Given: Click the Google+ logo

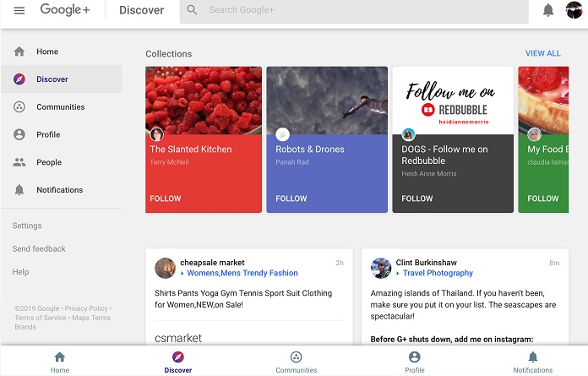Looking at the screenshot, I should point(65,10).
